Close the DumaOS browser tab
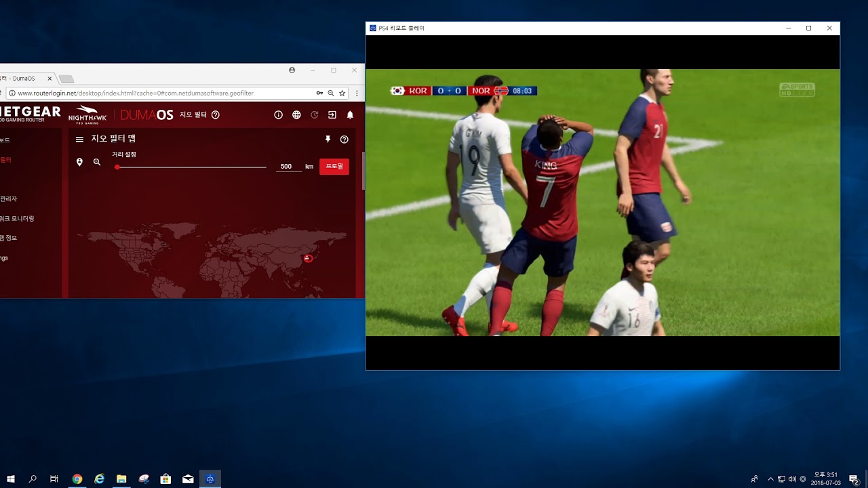The image size is (868, 488). click(50, 79)
